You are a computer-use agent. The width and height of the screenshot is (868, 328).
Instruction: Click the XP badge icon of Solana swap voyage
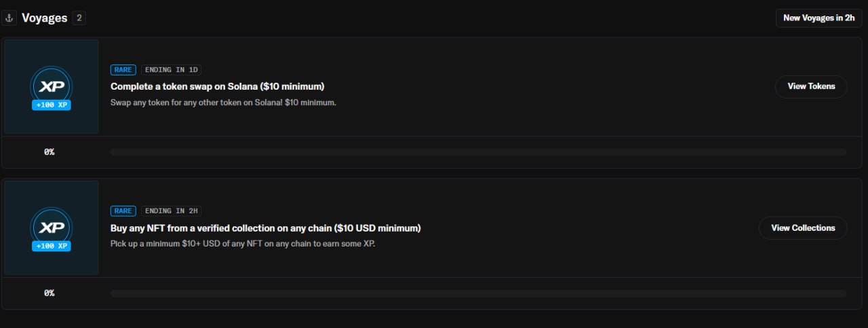52,86
